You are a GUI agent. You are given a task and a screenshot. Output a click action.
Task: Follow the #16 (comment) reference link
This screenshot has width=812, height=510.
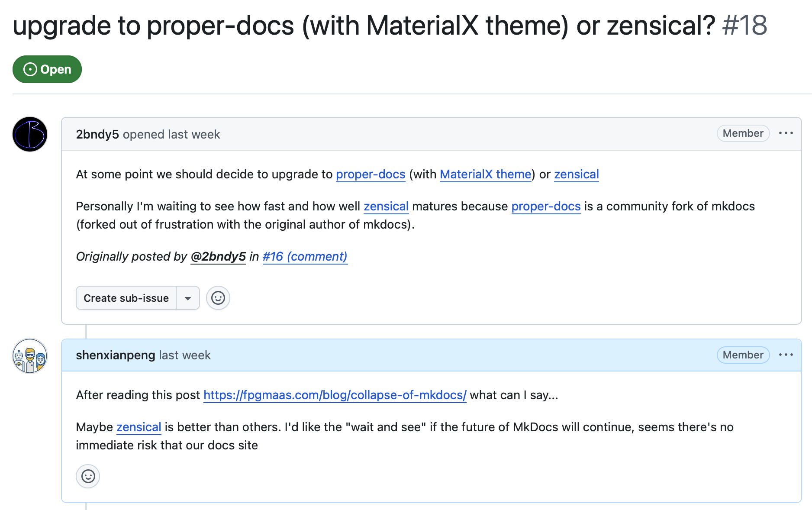tap(305, 256)
